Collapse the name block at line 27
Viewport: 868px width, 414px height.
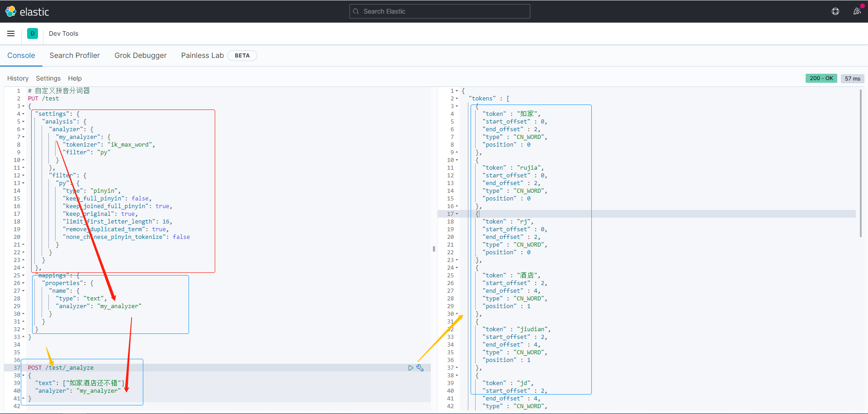coord(24,291)
